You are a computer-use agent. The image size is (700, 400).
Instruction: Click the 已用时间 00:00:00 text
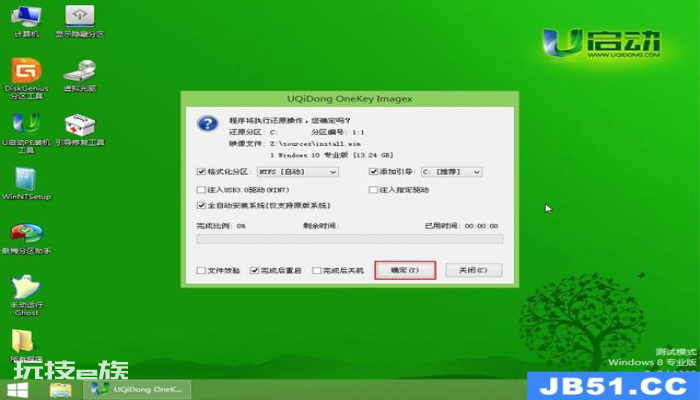461,226
